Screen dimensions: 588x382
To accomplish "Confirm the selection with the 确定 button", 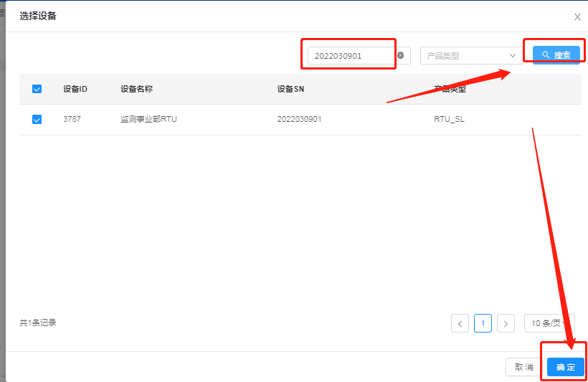I will pyautogui.click(x=566, y=367).
